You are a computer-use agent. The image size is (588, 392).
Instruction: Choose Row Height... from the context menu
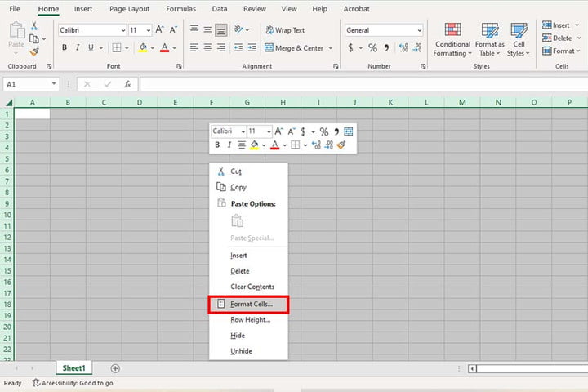(248, 320)
